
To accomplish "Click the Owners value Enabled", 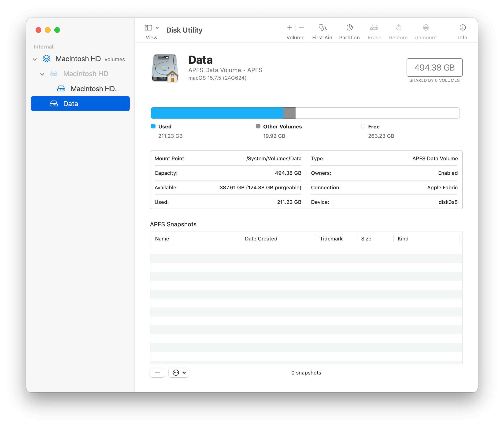I will click(x=448, y=173).
